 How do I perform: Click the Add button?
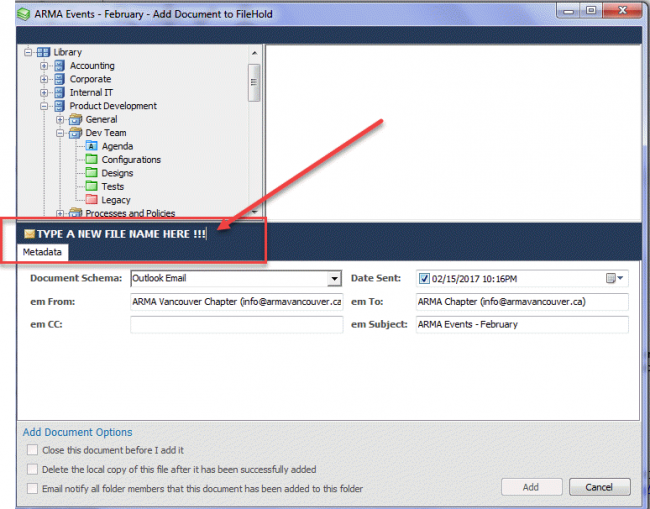pyautogui.click(x=531, y=487)
